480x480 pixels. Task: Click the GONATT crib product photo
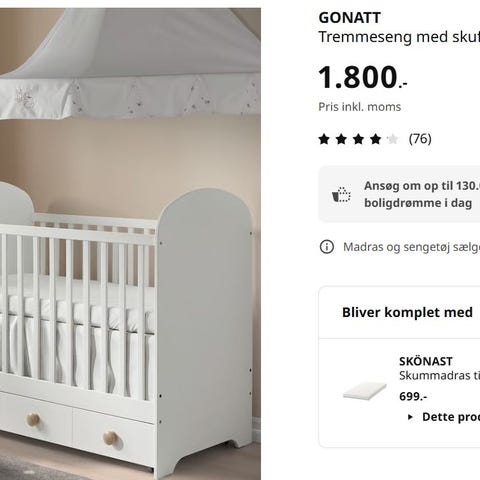pyautogui.click(x=130, y=244)
